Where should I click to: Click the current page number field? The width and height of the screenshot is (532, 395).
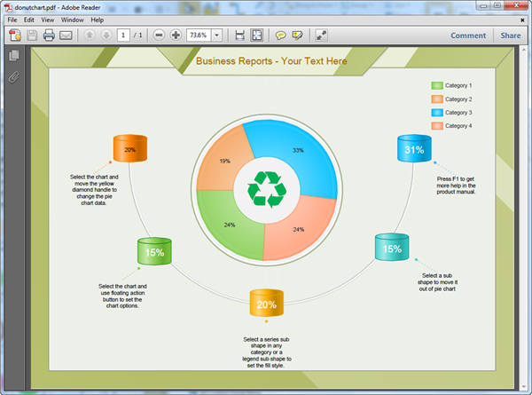point(121,36)
